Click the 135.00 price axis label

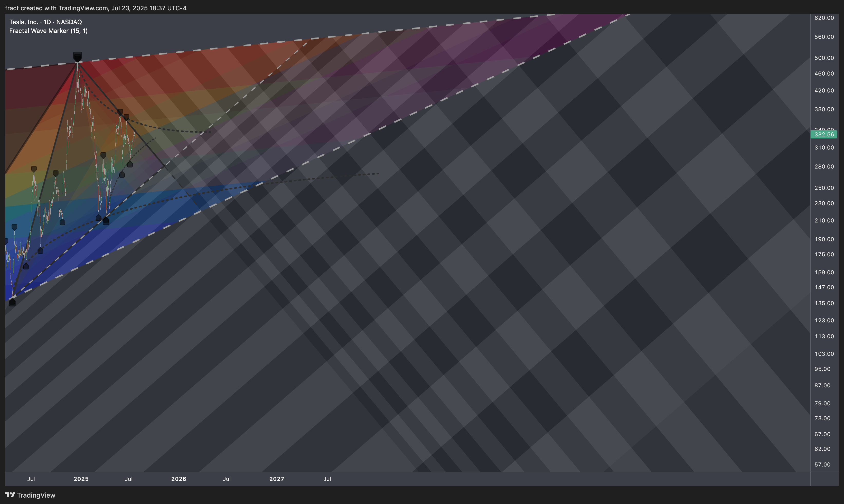click(x=824, y=303)
